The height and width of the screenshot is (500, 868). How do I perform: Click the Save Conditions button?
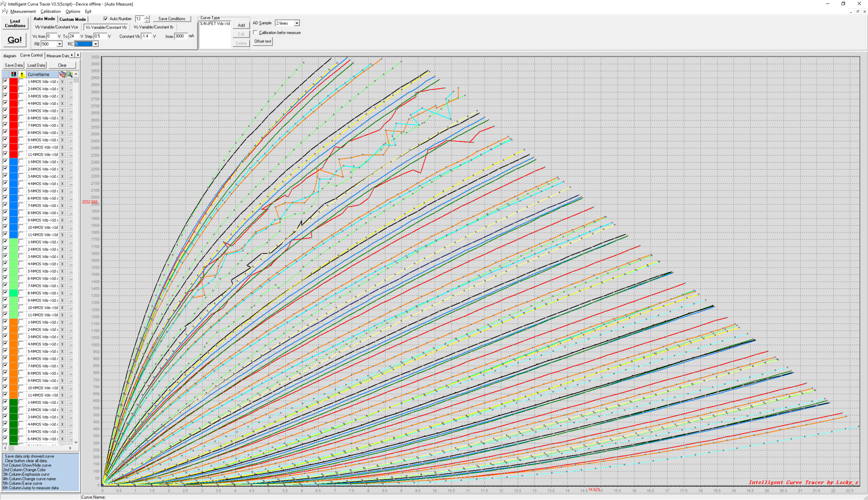pyautogui.click(x=171, y=19)
